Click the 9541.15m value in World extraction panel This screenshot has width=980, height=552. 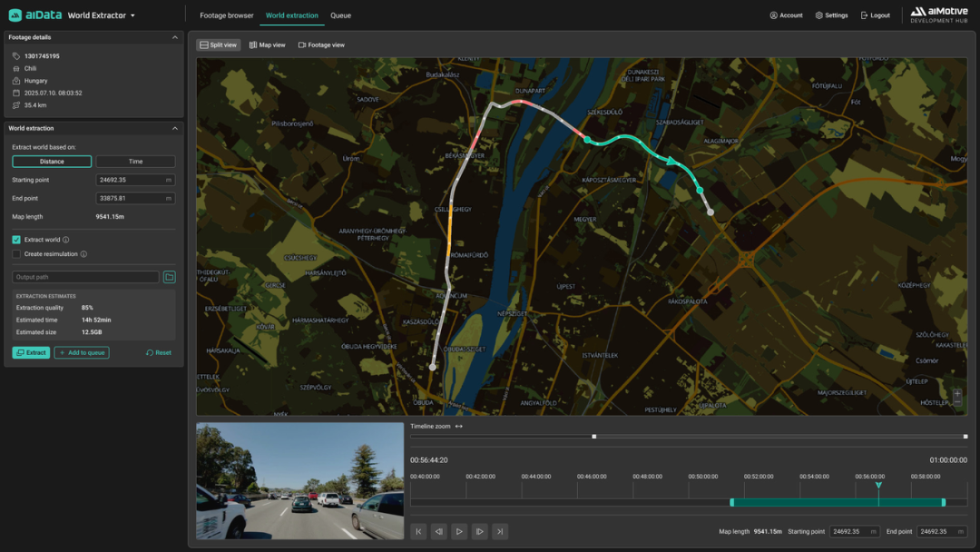(110, 217)
